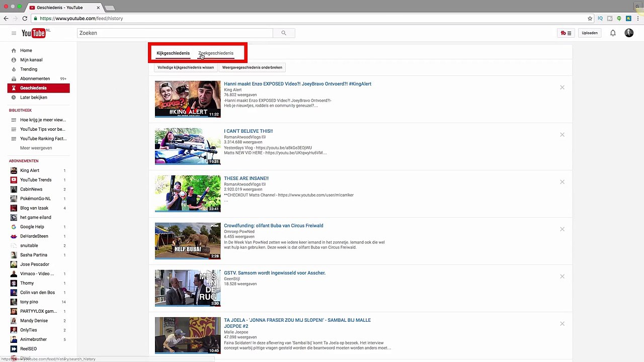The image size is (644, 362).
Task: Open 'Crowdfunding: olifant Buba' video title
Action: click(x=274, y=226)
